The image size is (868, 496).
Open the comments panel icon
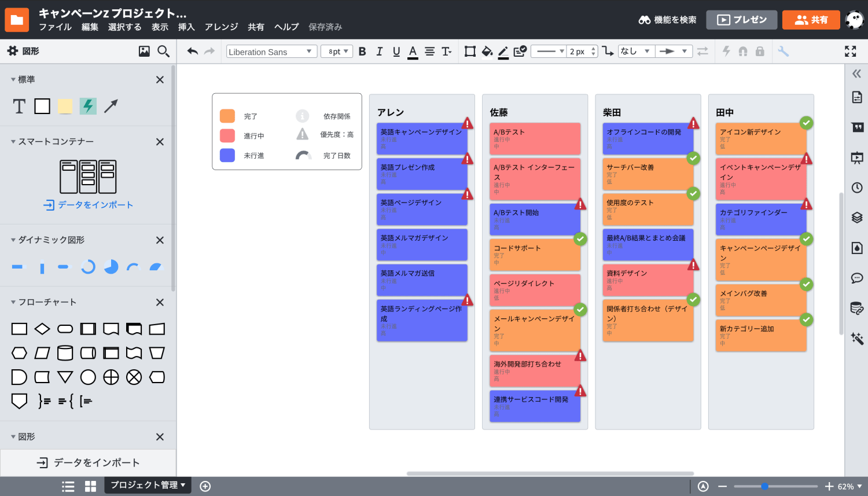click(857, 278)
